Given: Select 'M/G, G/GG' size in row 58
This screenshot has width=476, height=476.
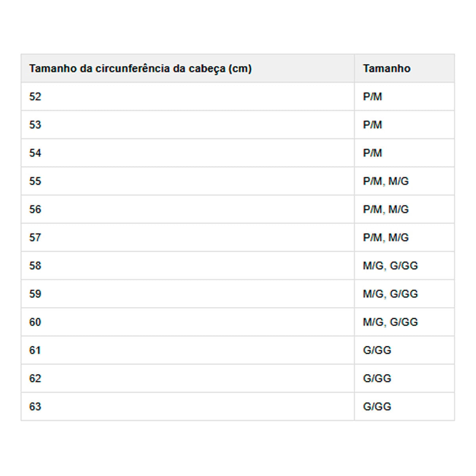Looking at the screenshot, I should click(390, 266).
